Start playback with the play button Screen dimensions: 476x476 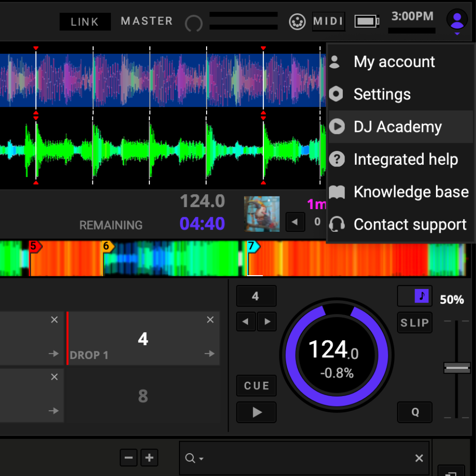(x=256, y=412)
